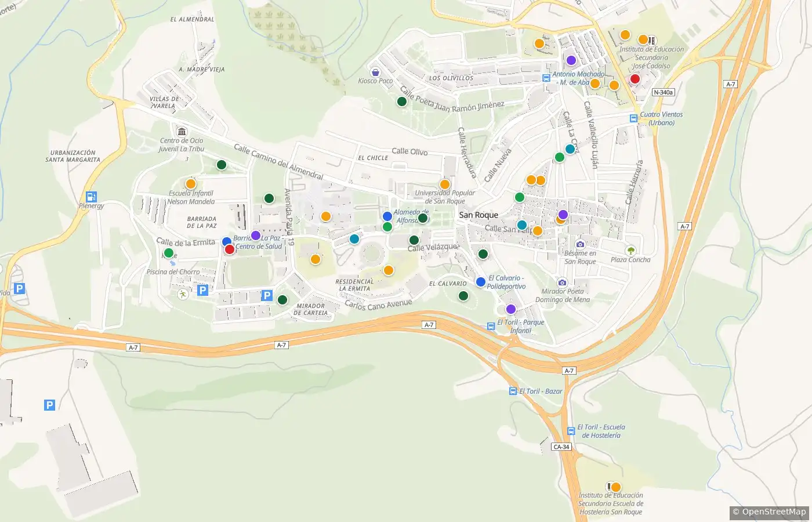Click the El Toril - Parque Infantil bus icon
This screenshot has height=522, width=812.
(491, 326)
